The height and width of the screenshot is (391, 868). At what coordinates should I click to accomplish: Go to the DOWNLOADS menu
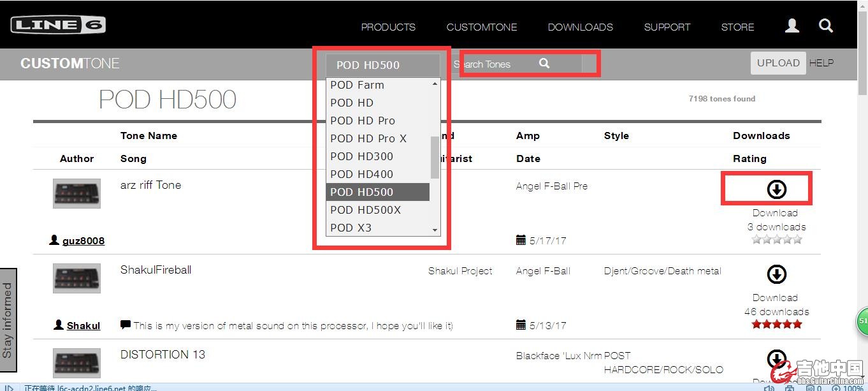click(580, 27)
